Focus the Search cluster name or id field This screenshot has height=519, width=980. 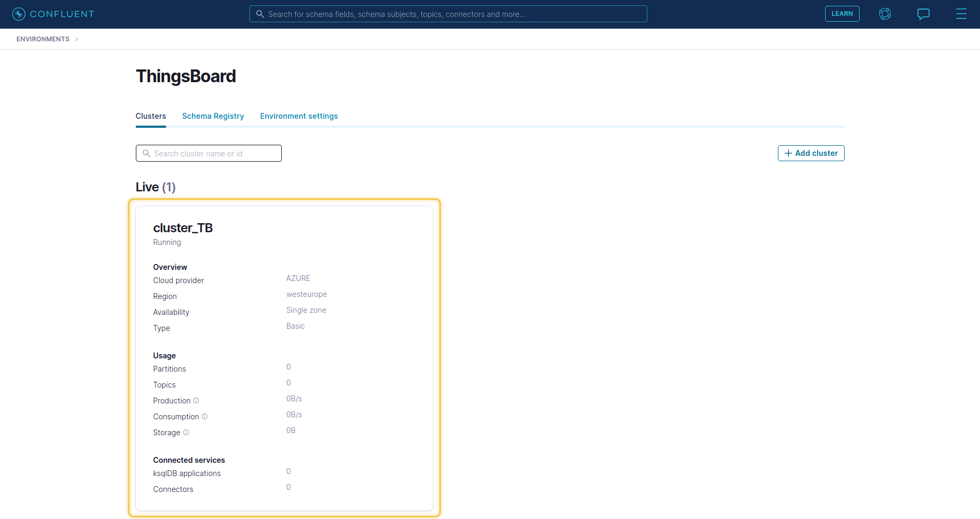(x=215, y=154)
